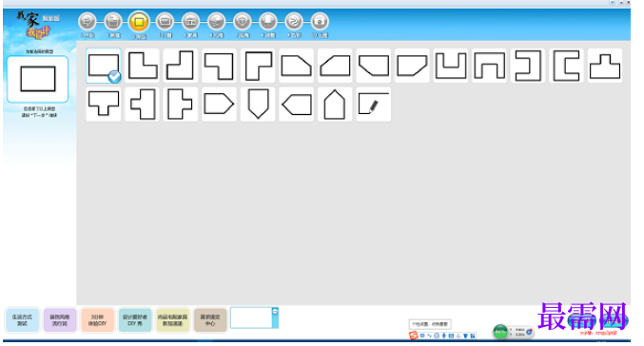The height and width of the screenshot is (346, 644).
Task: Select the plain rectangle room shape
Action: [x=104, y=66]
